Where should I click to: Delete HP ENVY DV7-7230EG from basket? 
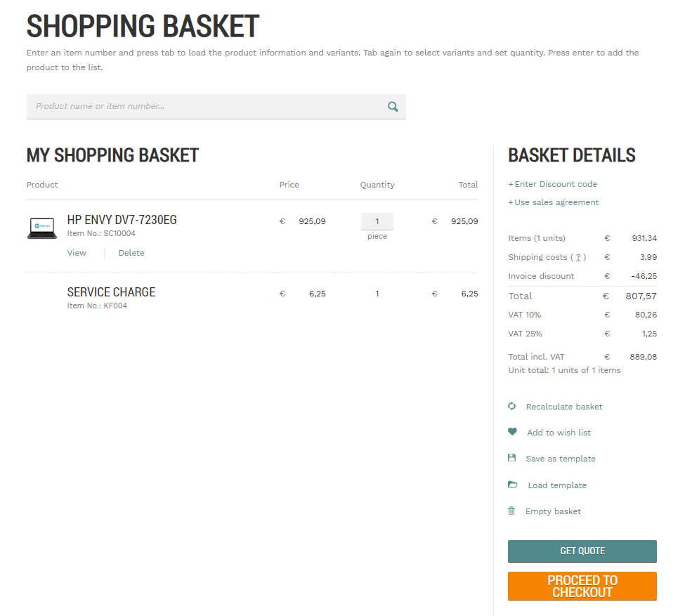[131, 253]
